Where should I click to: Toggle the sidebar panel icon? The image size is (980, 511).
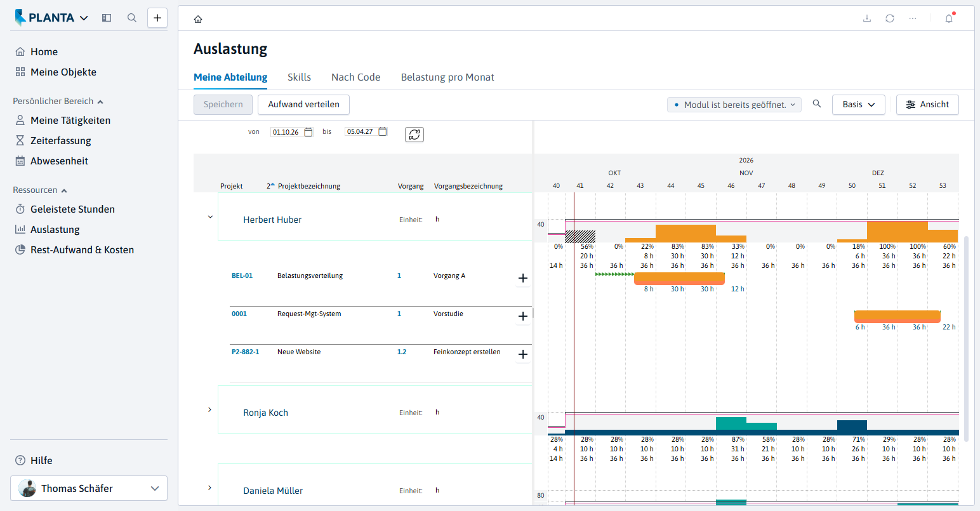tap(107, 18)
